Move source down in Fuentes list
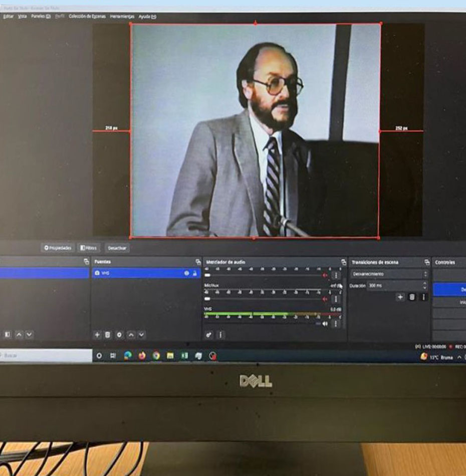This screenshot has width=466, height=476. pos(142,335)
